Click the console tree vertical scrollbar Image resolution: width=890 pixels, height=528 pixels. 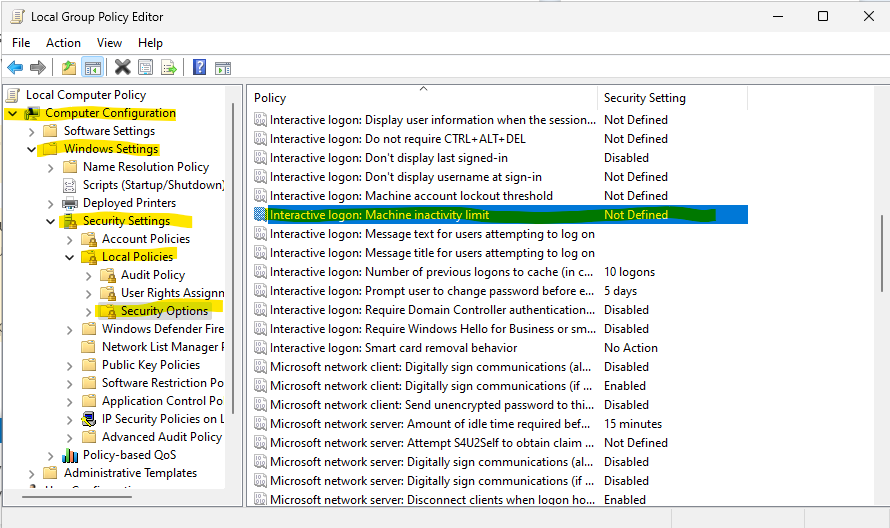pyautogui.click(x=233, y=258)
